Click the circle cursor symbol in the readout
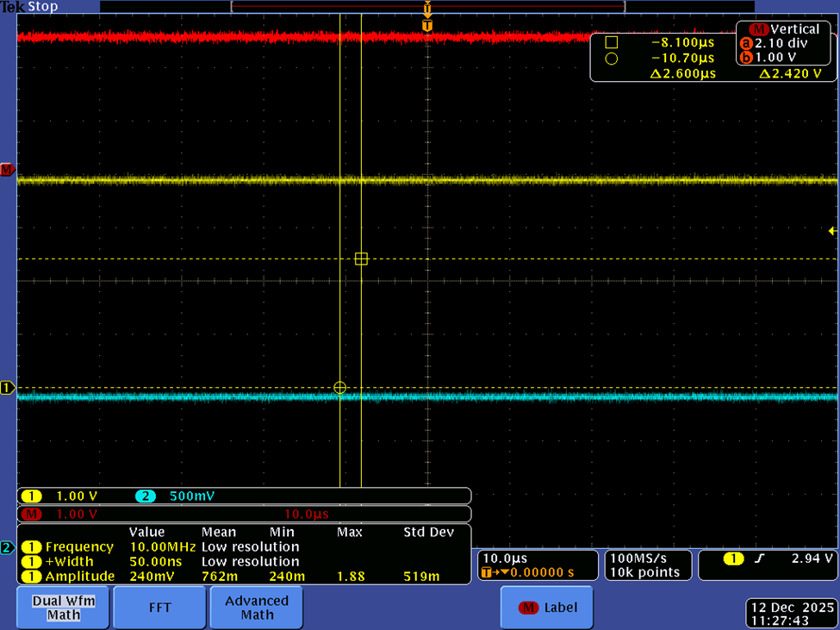840x630 pixels. 611,59
